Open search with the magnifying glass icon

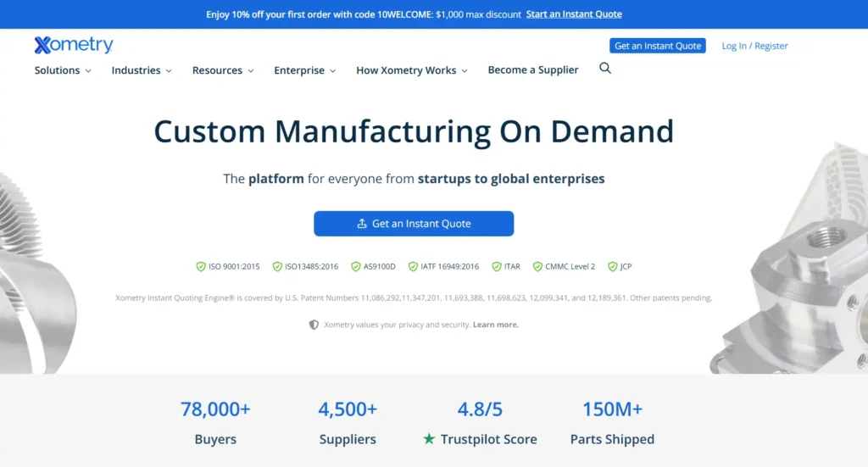[x=605, y=69]
